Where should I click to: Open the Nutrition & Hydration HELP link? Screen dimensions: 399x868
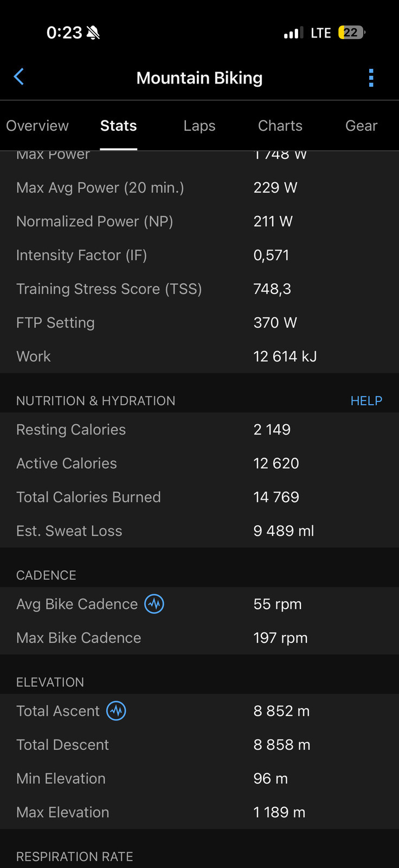[366, 401]
